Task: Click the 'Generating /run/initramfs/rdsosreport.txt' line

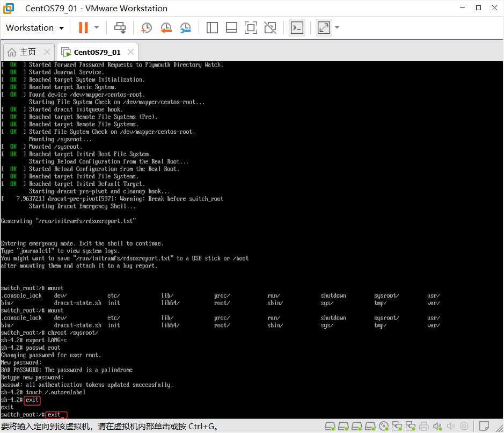Action: click(x=69, y=221)
